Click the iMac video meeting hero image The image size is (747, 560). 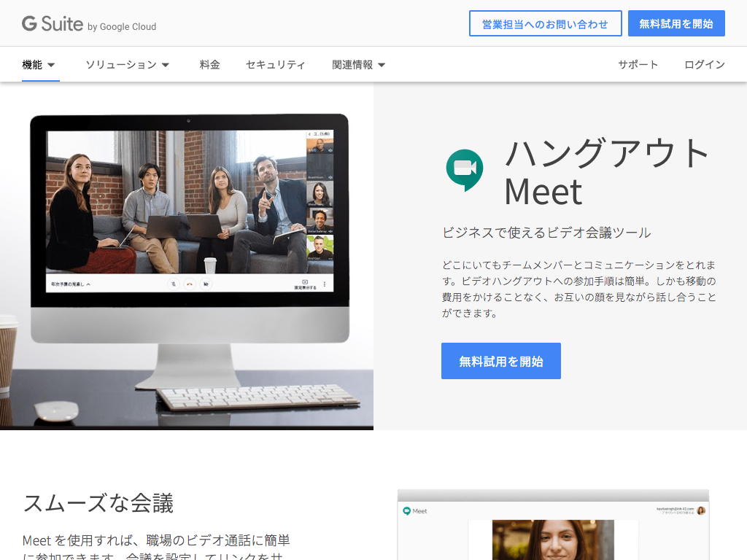[x=187, y=257]
